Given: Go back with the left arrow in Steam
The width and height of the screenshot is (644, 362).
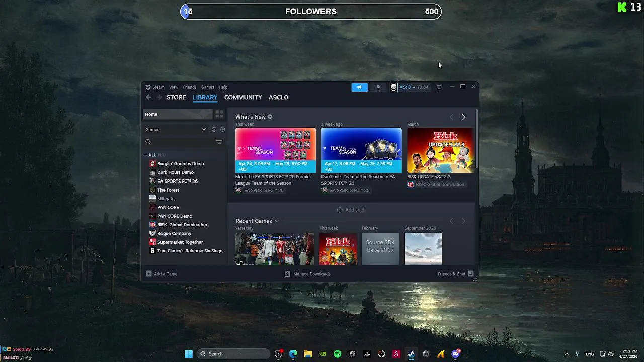Looking at the screenshot, I should coord(148,97).
